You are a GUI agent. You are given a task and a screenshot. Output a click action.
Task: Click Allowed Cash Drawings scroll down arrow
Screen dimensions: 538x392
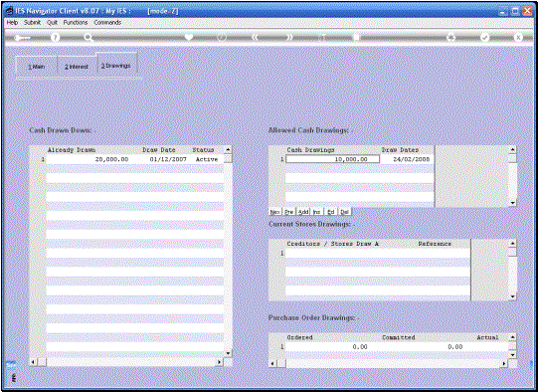point(512,203)
